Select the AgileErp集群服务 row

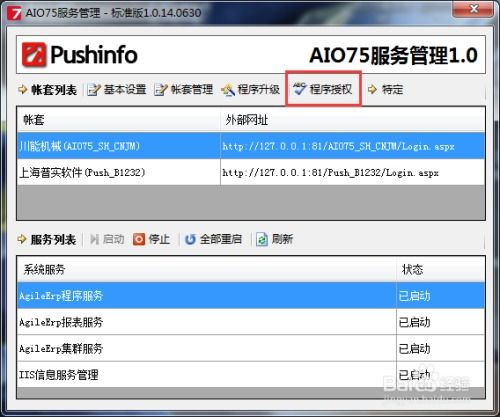[251, 348]
